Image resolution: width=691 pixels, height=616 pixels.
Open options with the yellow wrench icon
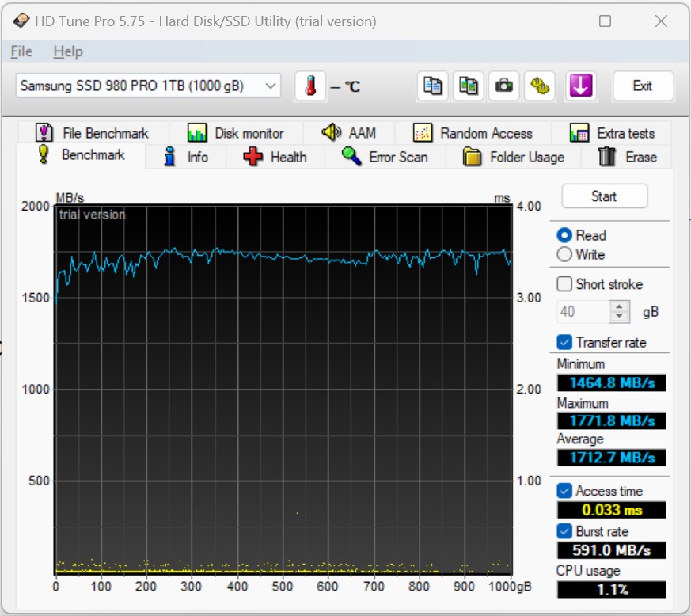pyautogui.click(x=539, y=86)
